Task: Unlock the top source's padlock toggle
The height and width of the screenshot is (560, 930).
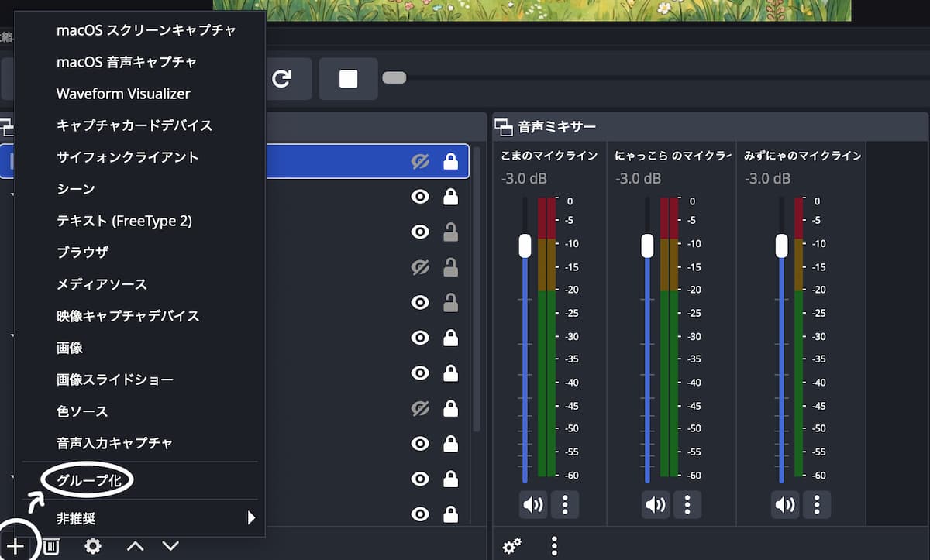Action: [451, 160]
